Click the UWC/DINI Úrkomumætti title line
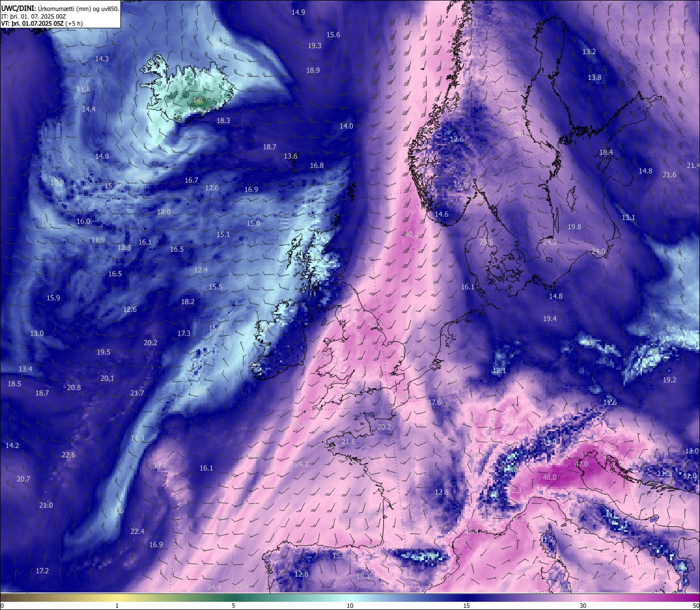Image resolution: width=700 pixels, height=610 pixels. coord(60,8)
